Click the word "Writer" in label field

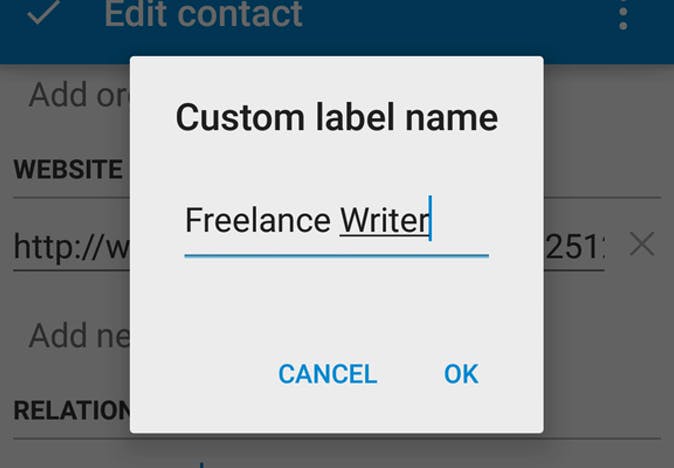tap(384, 220)
